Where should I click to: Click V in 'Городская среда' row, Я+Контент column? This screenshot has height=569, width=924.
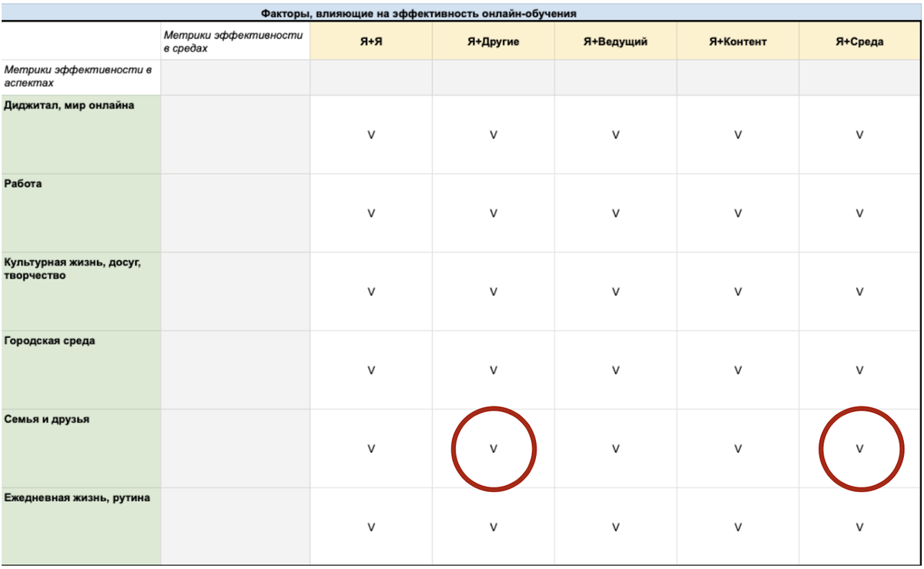738,370
